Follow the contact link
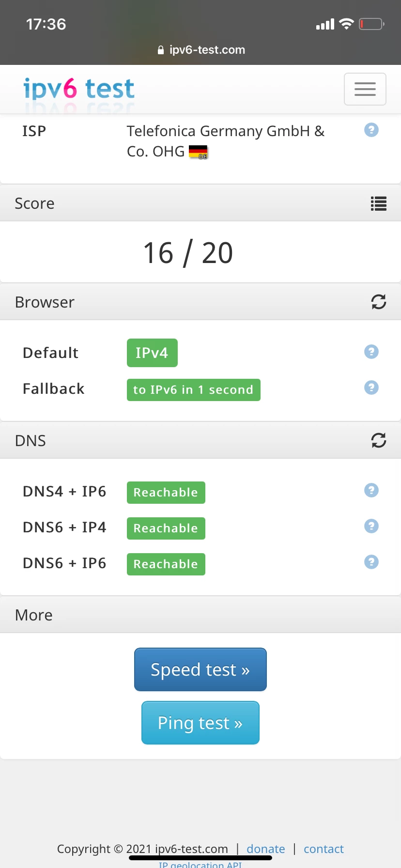This screenshot has width=401, height=868. pos(324,849)
